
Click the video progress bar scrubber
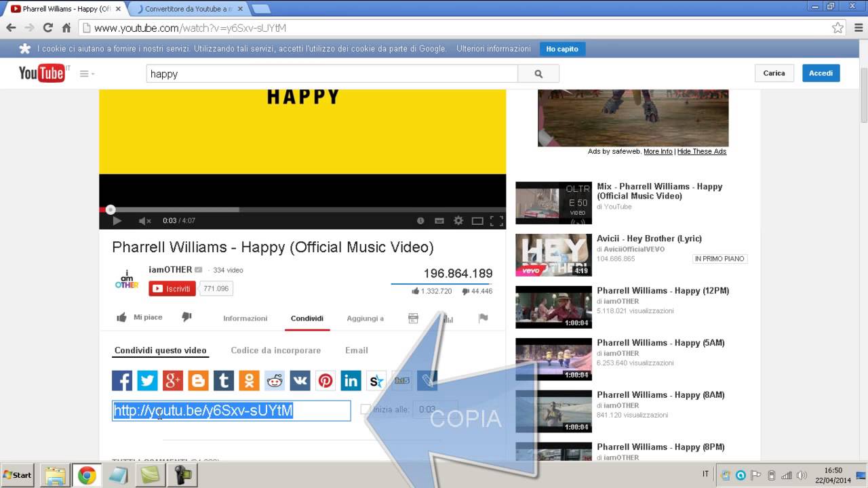coord(111,209)
